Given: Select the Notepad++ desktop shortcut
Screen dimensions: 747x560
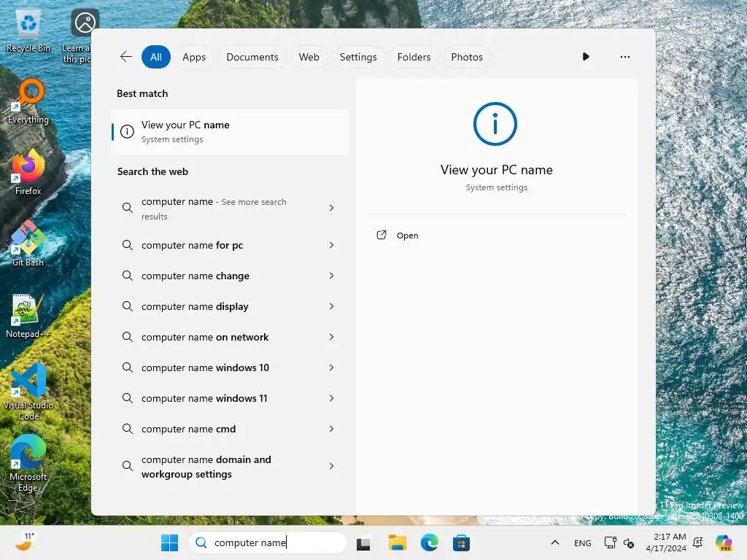Looking at the screenshot, I should click(x=28, y=316).
